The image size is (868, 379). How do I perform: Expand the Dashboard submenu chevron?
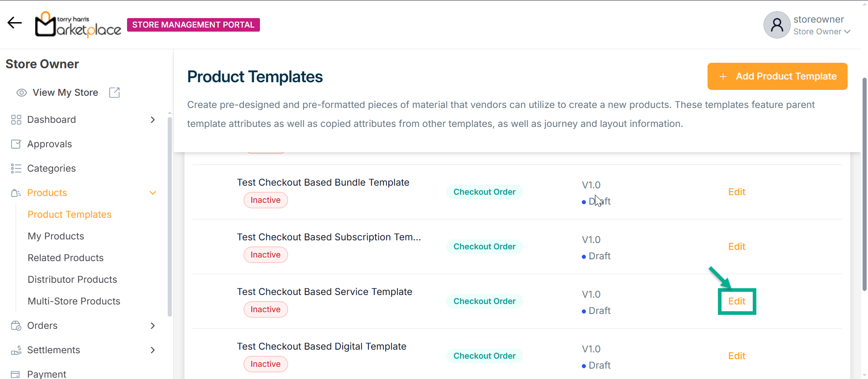point(153,120)
